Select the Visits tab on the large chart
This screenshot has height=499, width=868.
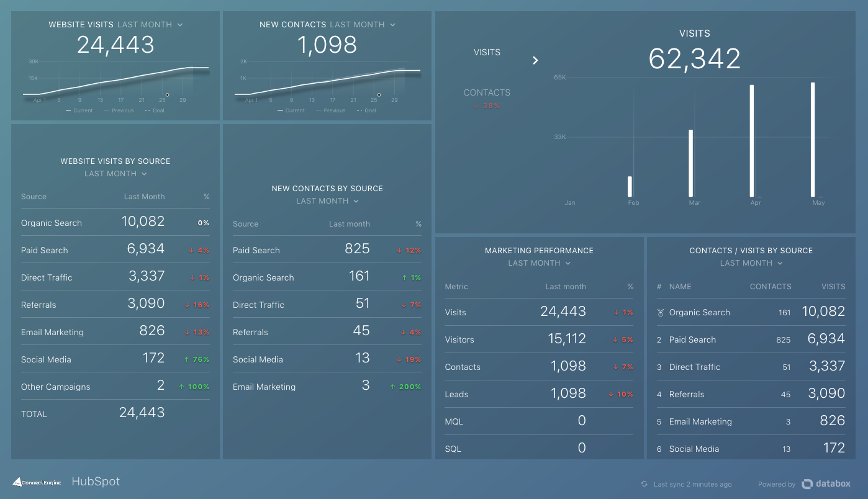click(x=487, y=52)
